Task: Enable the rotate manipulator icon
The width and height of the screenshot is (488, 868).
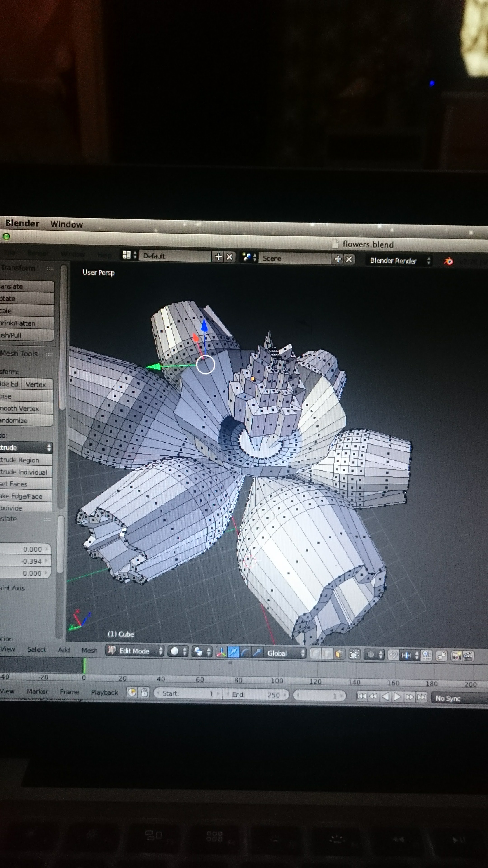Action: 245,653
